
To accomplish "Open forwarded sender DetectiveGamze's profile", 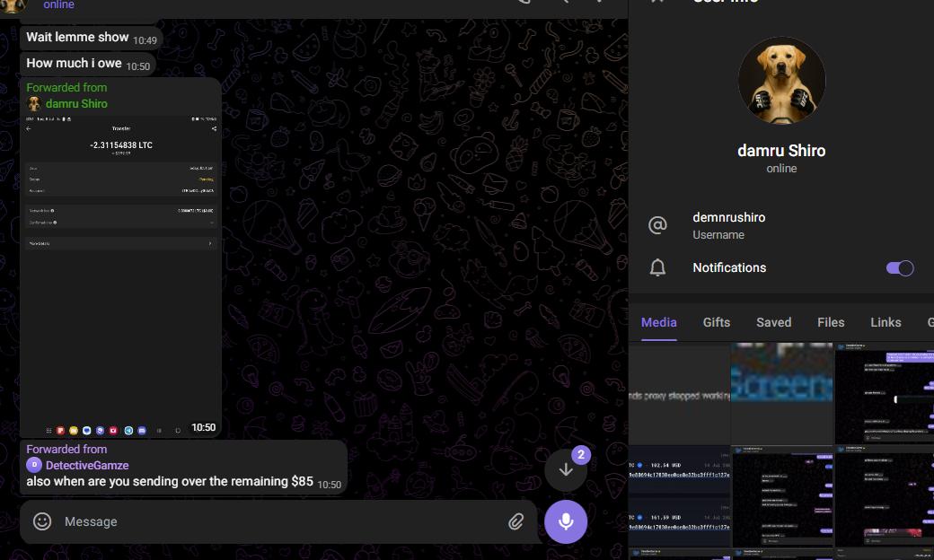I will (87, 466).
